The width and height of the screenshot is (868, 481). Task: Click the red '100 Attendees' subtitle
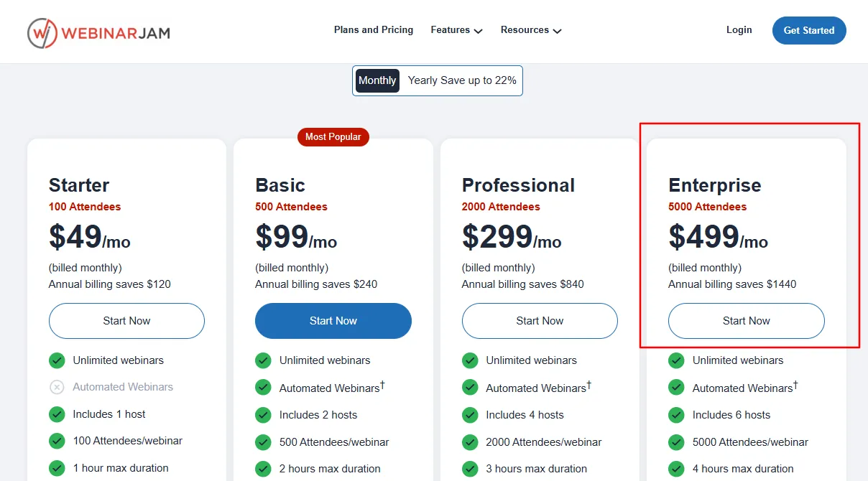point(85,207)
